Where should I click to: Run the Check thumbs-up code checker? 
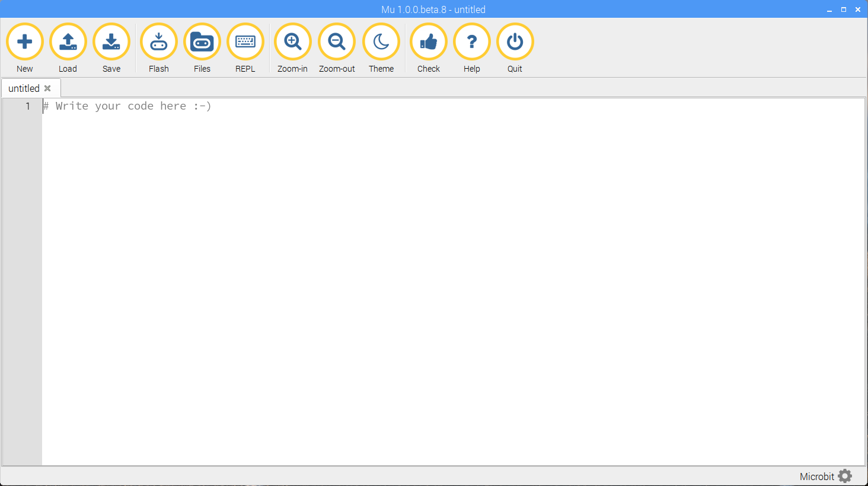pyautogui.click(x=429, y=41)
